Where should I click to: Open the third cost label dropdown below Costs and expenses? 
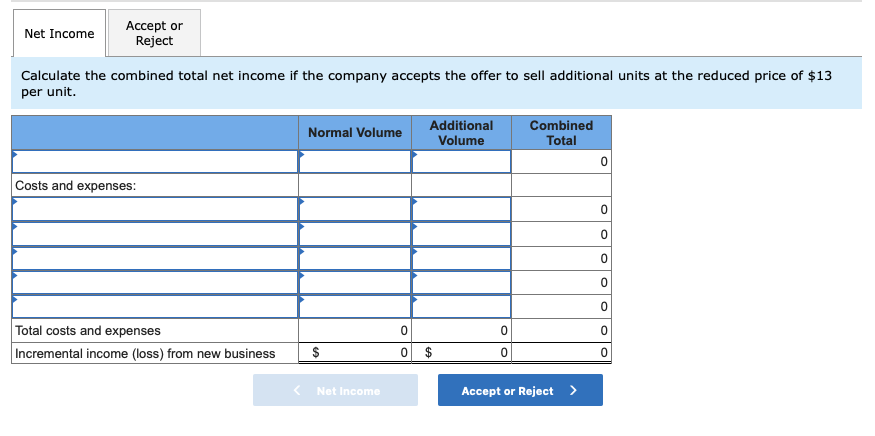coord(155,258)
